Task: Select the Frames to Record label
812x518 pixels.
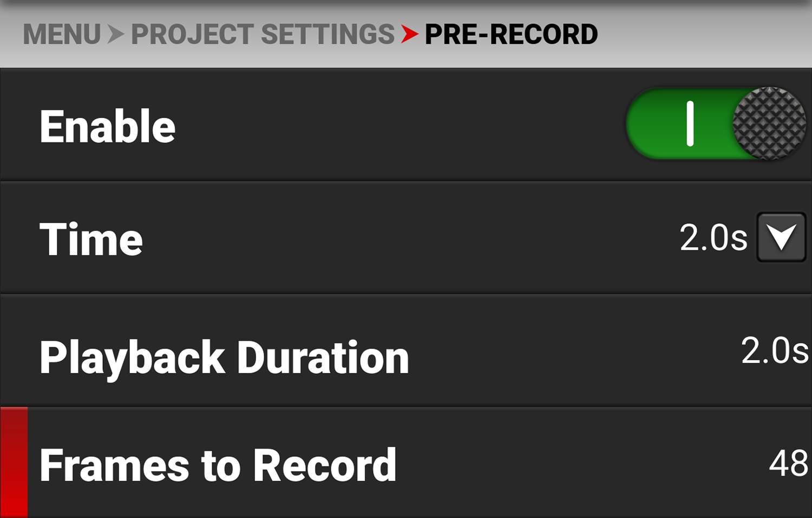Action: (218, 465)
